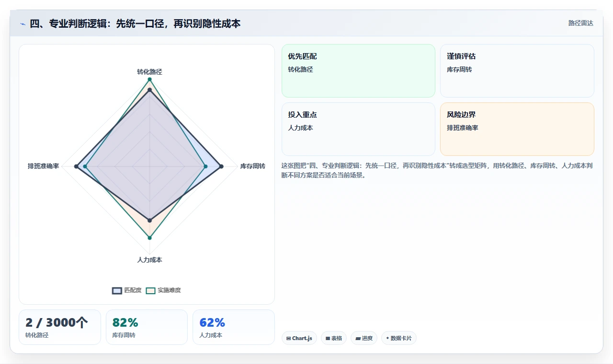Click 人力成本 text in 投入重点 card
This screenshot has height=364, width=613.
coord(300,128)
